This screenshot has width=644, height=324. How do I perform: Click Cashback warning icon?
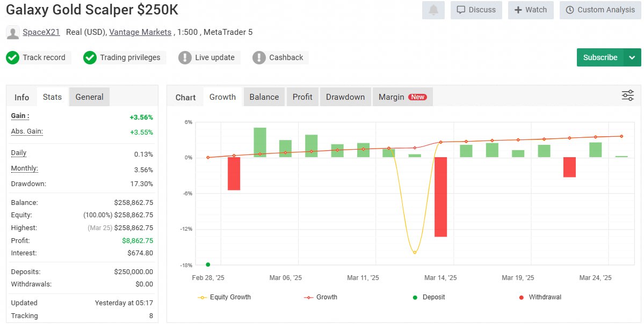click(x=259, y=57)
